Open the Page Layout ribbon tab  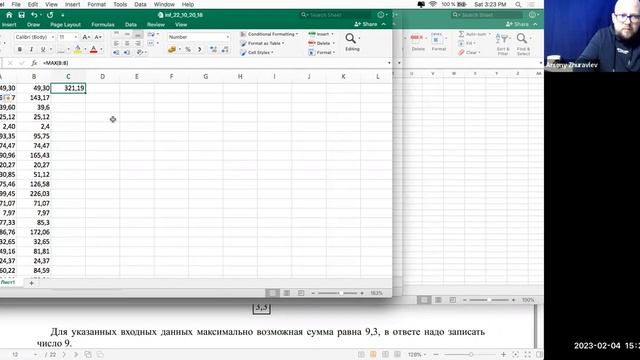[x=65, y=25]
